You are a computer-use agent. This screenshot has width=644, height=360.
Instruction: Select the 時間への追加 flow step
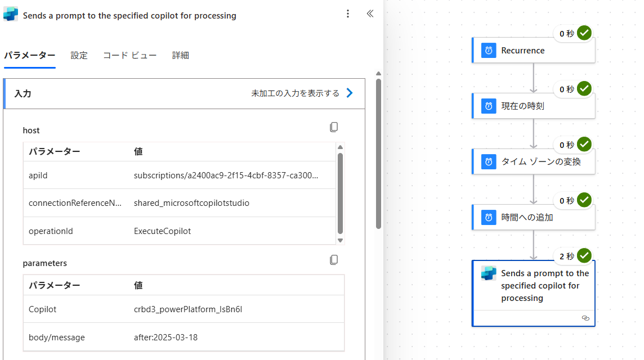pos(534,218)
